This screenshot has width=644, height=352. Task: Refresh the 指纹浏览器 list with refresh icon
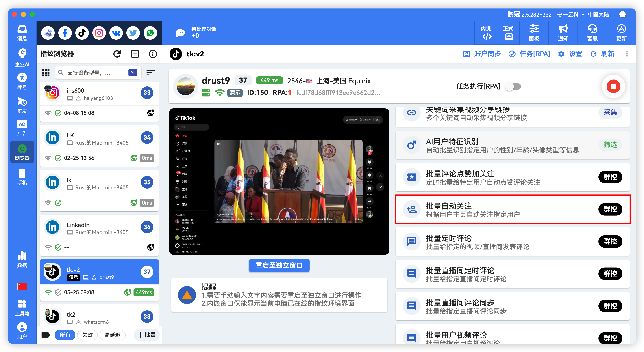(117, 54)
